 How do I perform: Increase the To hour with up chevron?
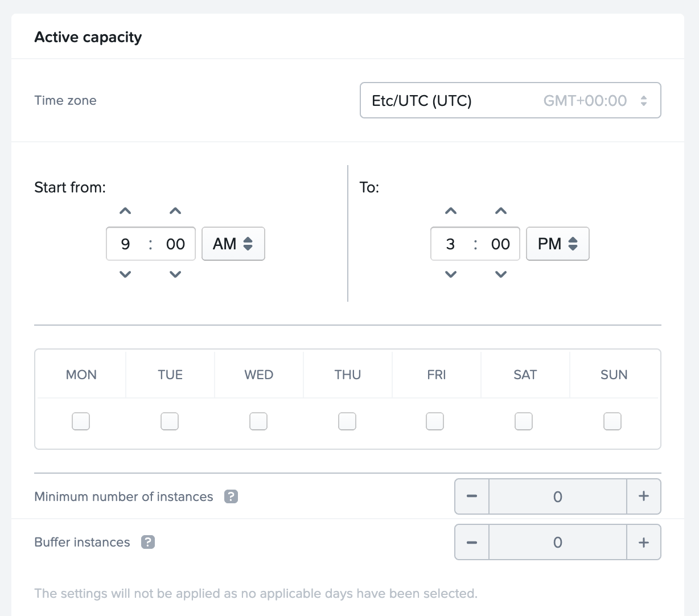tap(451, 211)
